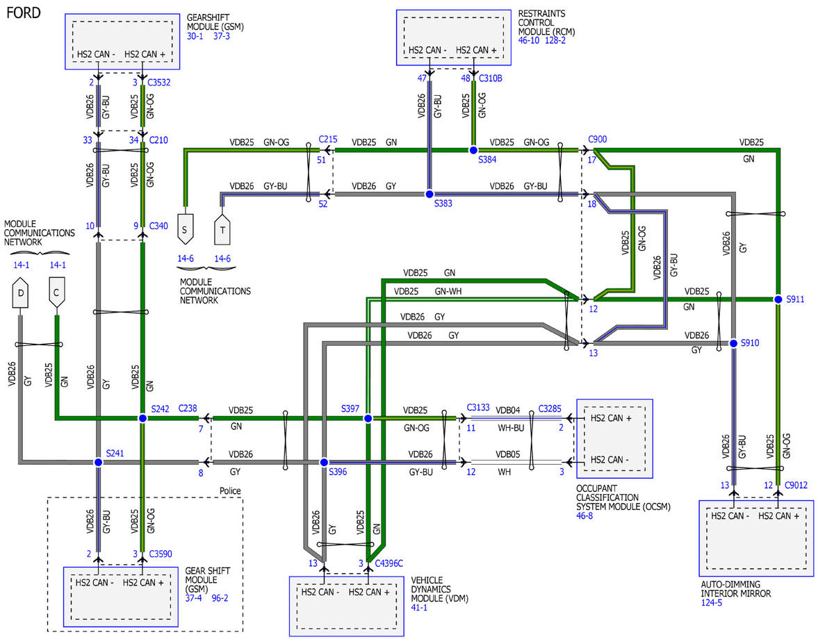Select the blue splice dot at S911
834x644 pixels.
[x=778, y=299]
